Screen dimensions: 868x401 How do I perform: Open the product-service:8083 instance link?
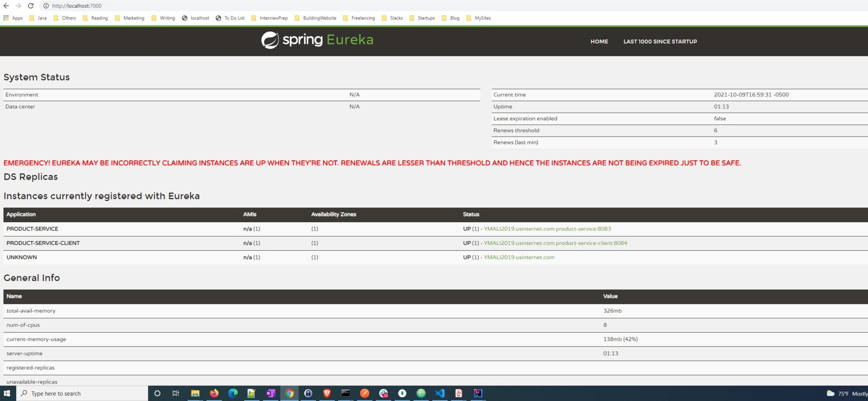(547, 229)
